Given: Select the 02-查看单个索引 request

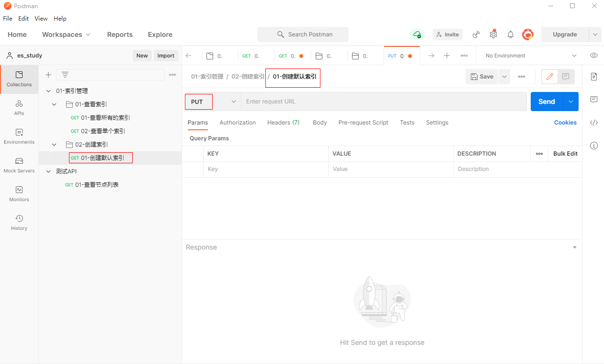Looking at the screenshot, I should click(x=103, y=131).
